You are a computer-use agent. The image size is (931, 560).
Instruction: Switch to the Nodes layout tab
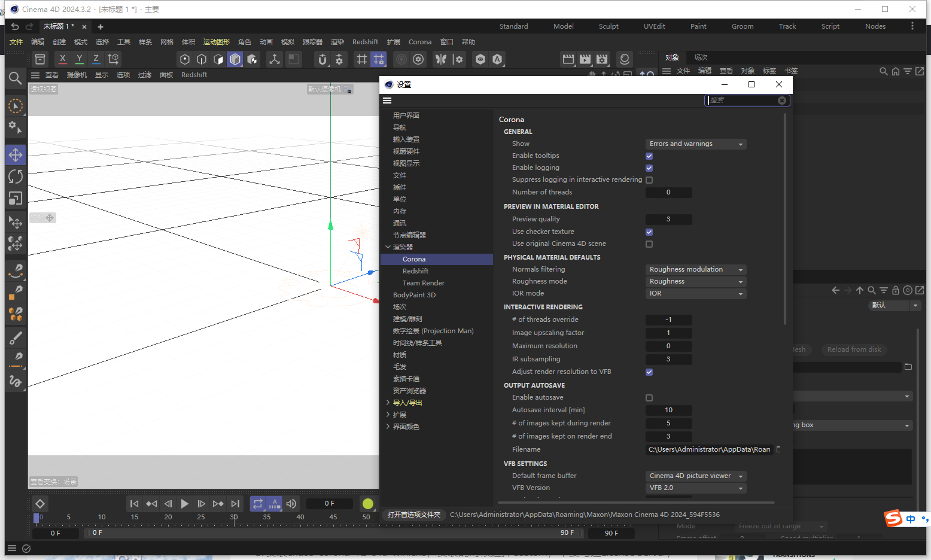click(875, 26)
